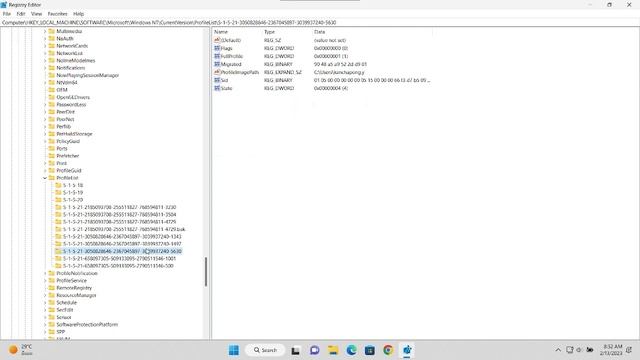Viewport: 640px width, 360px height.
Task: Click the (Default) string value icon
Action: 217,40
